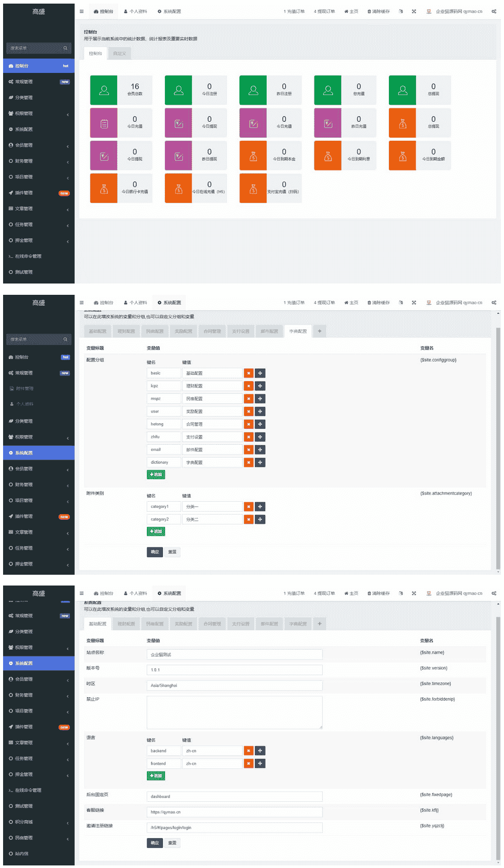
Task: Delete the mspz 民宿配置 row
Action: pos(249,399)
